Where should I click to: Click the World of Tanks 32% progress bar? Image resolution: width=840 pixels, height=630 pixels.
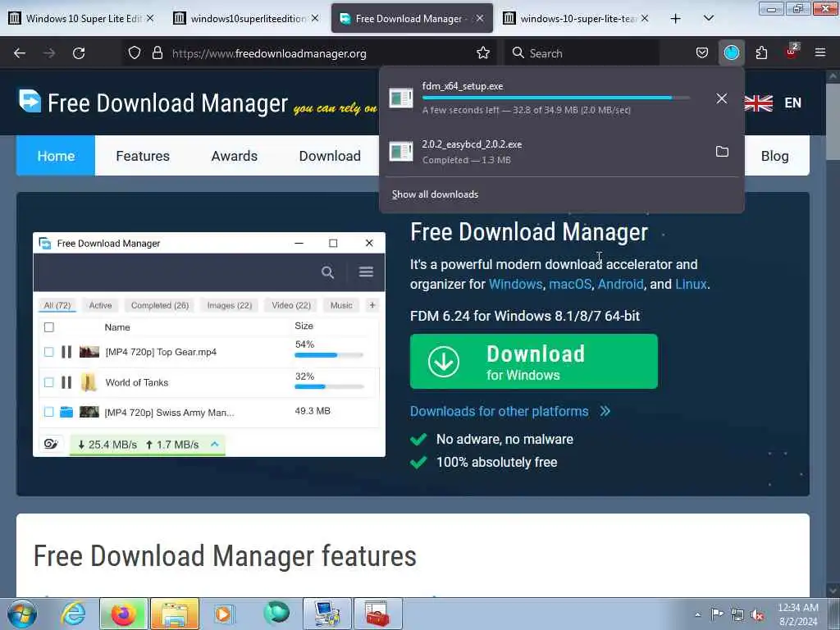click(x=329, y=387)
